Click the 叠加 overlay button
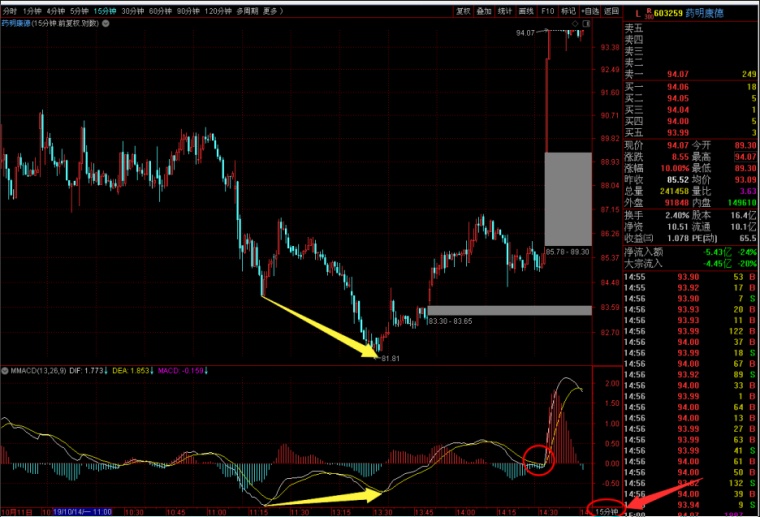Image resolution: width=760 pixels, height=517 pixels. tap(484, 11)
